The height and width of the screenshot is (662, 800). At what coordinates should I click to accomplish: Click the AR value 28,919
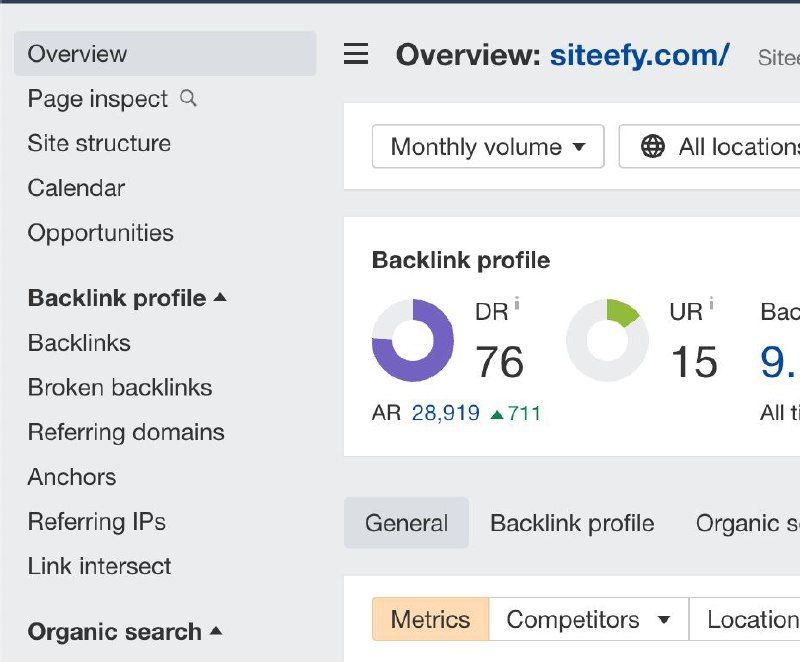point(445,413)
